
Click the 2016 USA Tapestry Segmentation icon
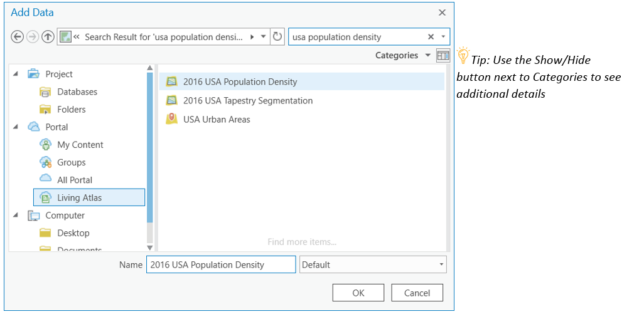pyautogui.click(x=171, y=100)
